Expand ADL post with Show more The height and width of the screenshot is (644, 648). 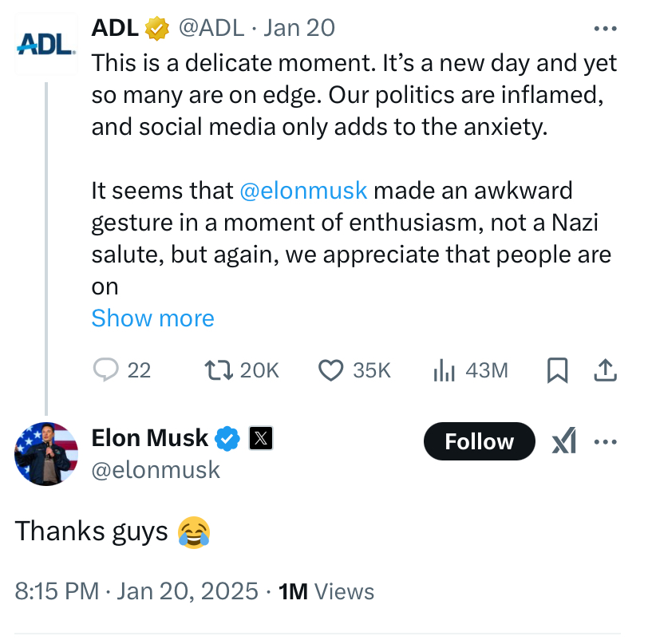pyautogui.click(x=152, y=318)
